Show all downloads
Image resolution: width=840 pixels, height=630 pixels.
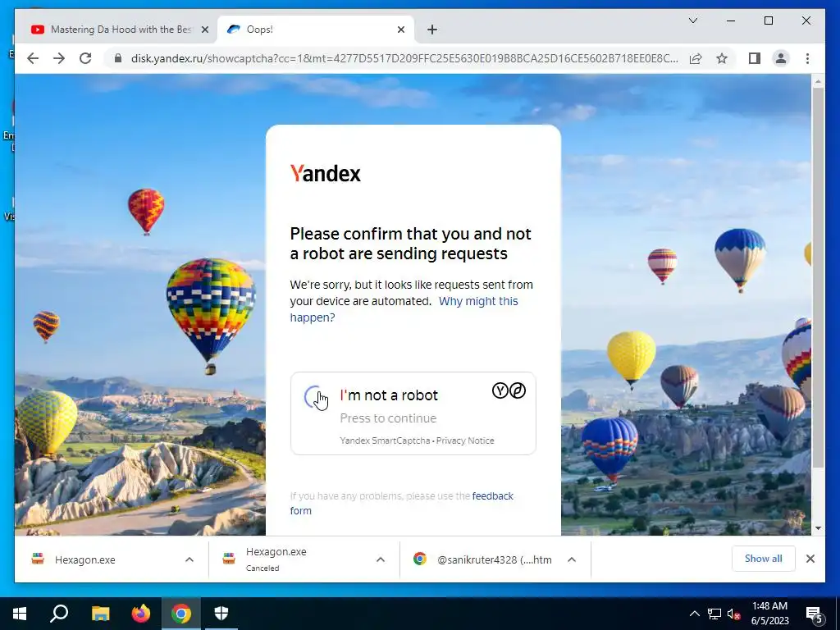pos(763,559)
